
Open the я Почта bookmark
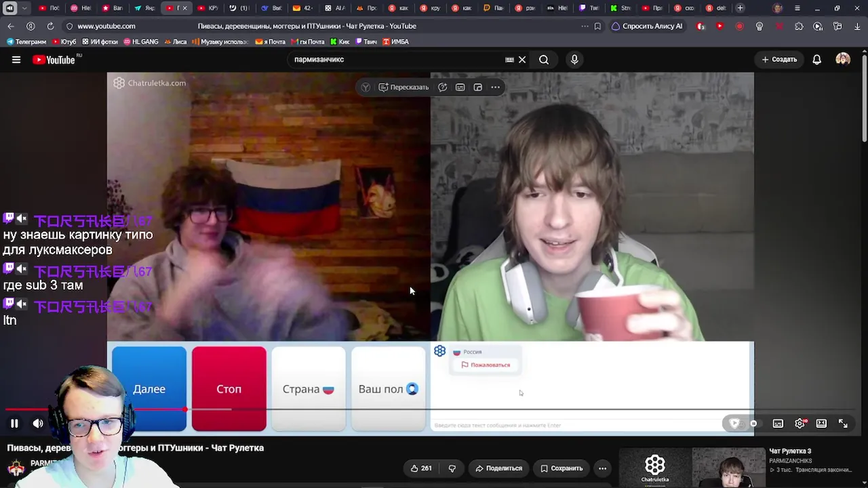pos(271,42)
